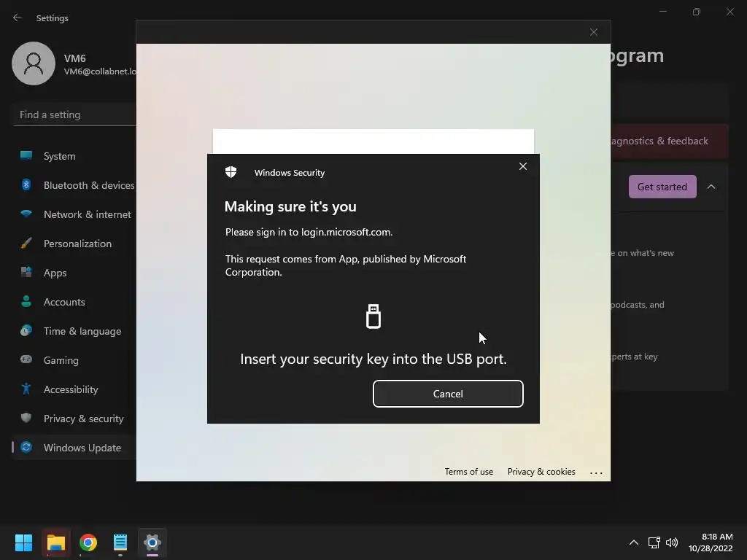Close the sign-in overlay window
This screenshot has height=560, width=747.
tap(594, 32)
